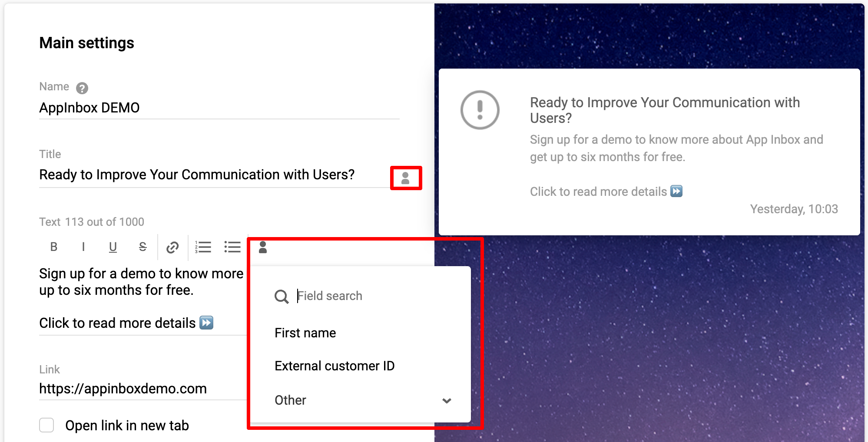Expand the Other fields group

(x=363, y=400)
